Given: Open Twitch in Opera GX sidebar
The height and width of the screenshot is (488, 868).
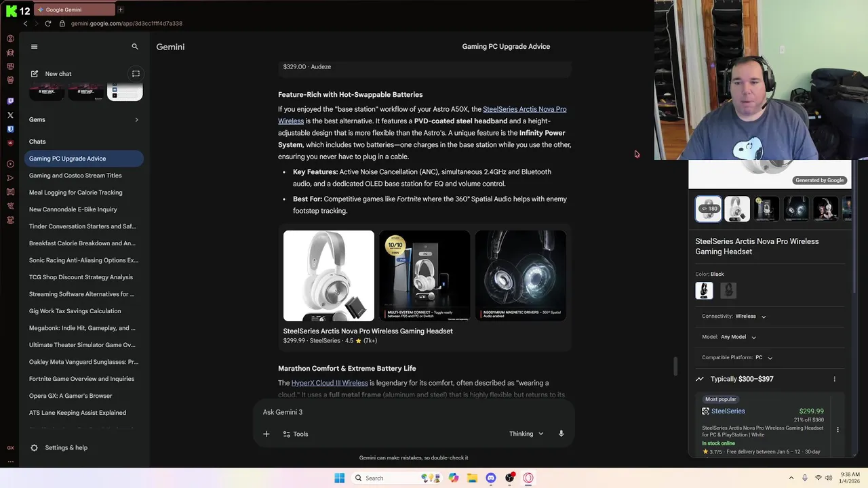Looking at the screenshot, I should pyautogui.click(x=10, y=101).
